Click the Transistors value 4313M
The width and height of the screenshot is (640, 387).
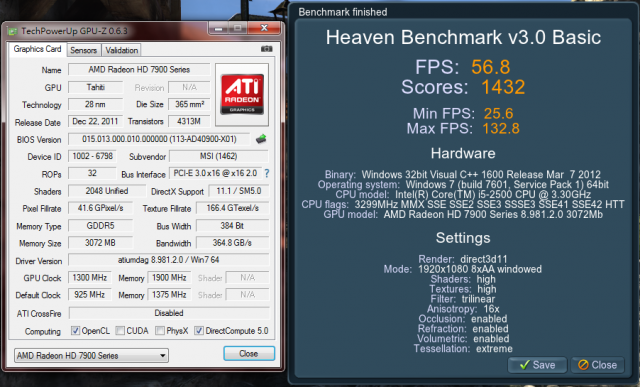click(x=189, y=122)
